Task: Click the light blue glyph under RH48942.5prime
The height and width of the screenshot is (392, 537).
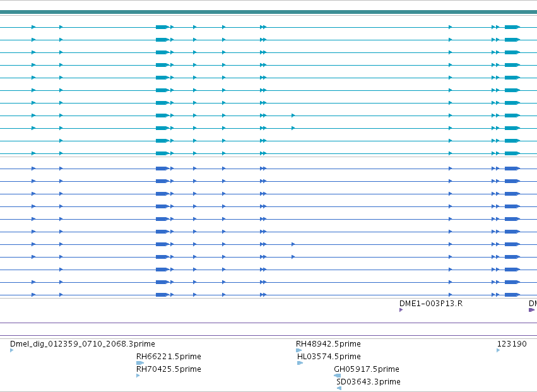Action: click(x=298, y=350)
